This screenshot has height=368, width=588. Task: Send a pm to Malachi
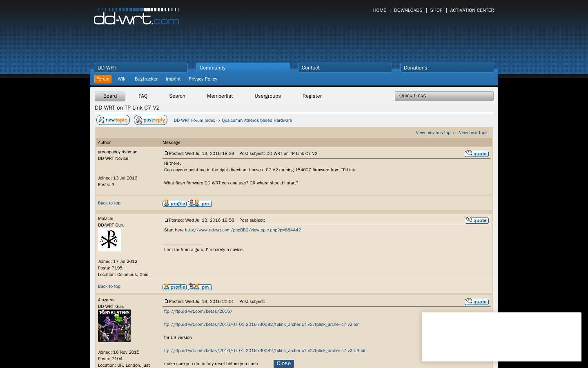(200, 287)
